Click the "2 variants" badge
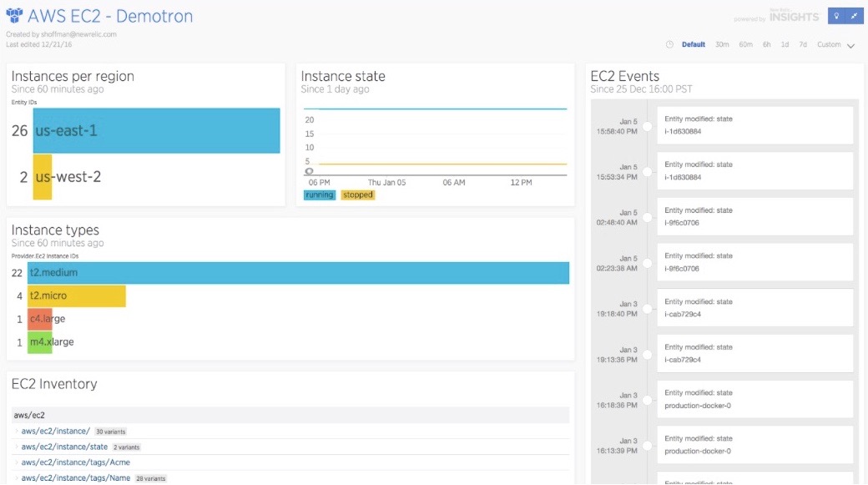Viewport: 868px width, 485px height. (x=127, y=447)
